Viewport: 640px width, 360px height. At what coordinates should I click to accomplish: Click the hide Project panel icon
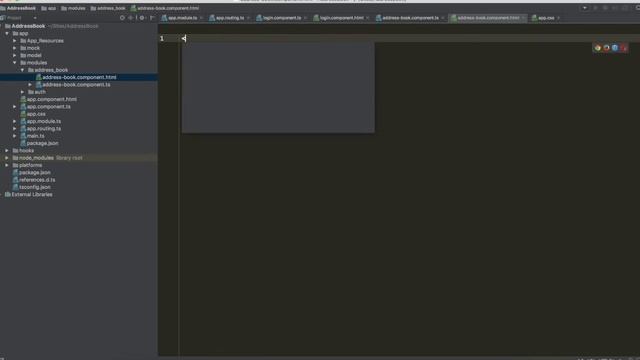(x=152, y=18)
